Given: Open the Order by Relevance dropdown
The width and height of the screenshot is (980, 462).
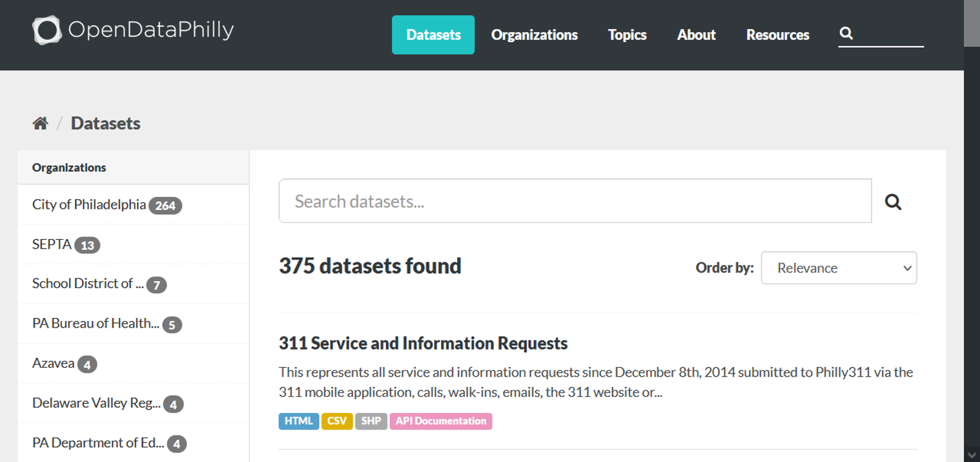Looking at the screenshot, I should (x=839, y=268).
